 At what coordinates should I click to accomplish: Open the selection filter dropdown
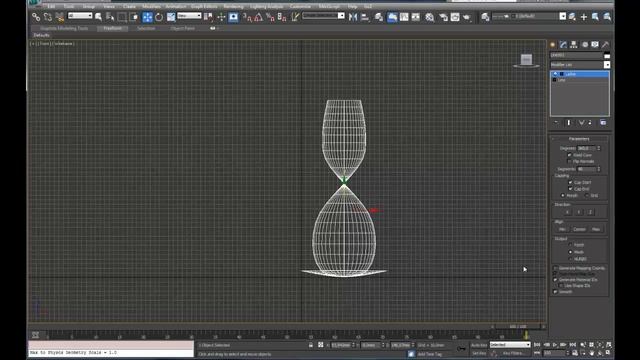pyautogui.click(x=80, y=16)
